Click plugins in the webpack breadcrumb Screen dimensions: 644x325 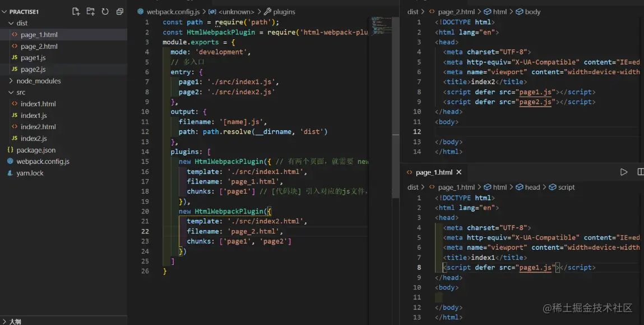coord(284,12)
